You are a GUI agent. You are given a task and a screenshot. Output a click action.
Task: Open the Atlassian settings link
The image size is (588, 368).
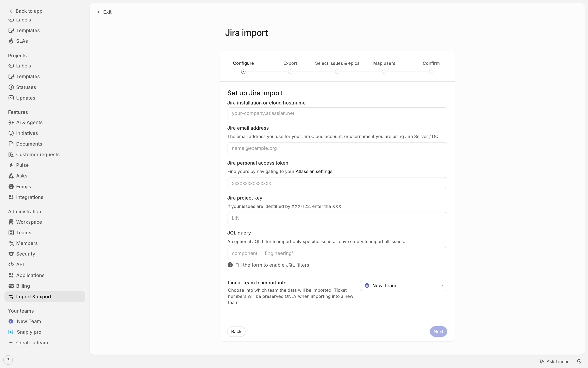(314, 171)
